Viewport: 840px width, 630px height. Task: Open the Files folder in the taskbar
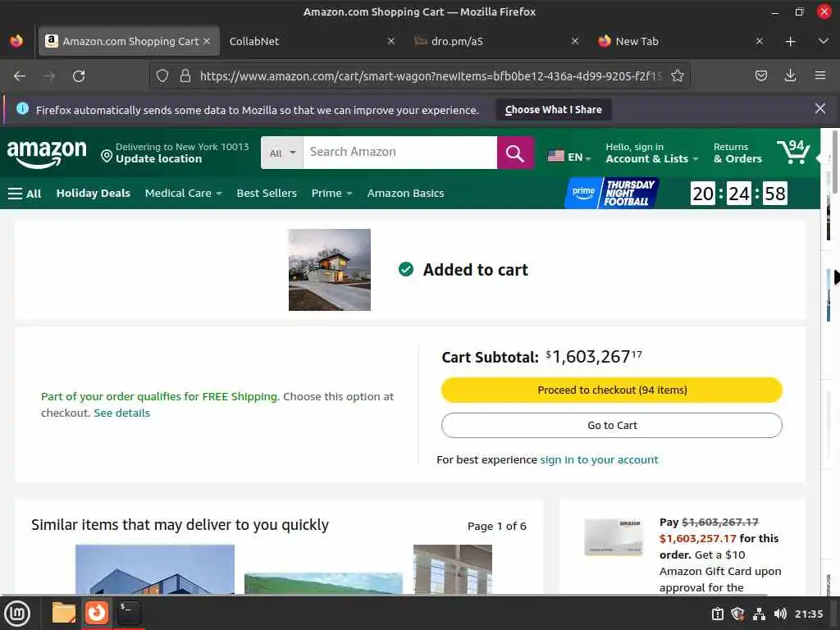pyautogui.click(x=64, y=613)
